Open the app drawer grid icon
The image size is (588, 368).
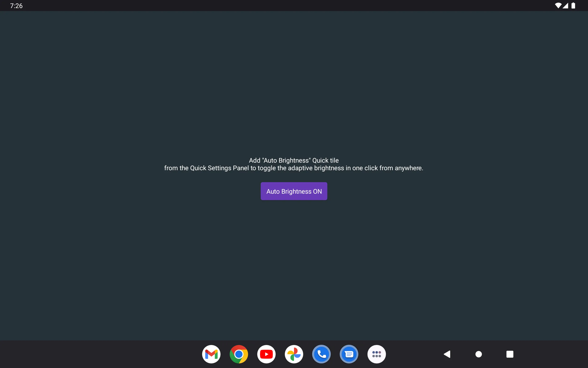click(x=377, y=354)
